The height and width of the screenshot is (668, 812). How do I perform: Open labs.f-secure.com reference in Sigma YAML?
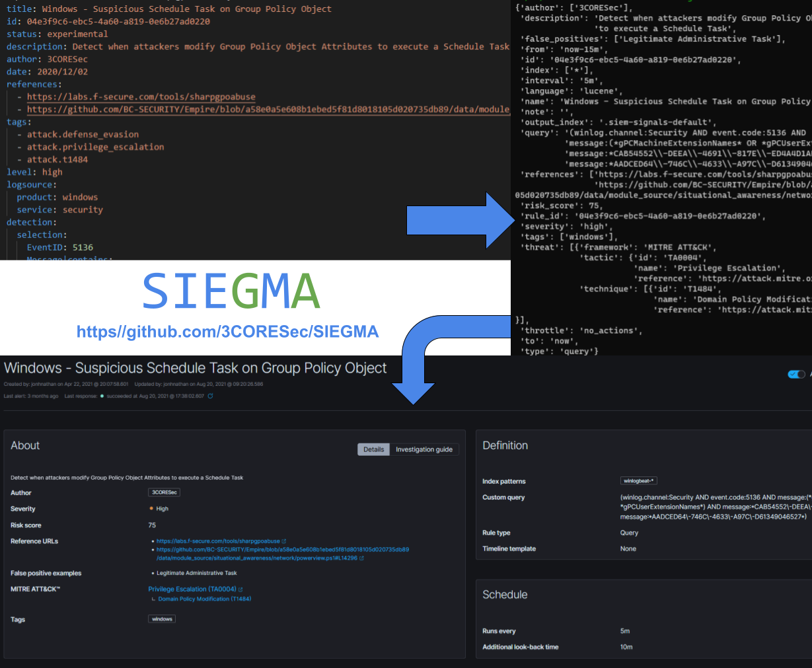[x=141, y=96]
